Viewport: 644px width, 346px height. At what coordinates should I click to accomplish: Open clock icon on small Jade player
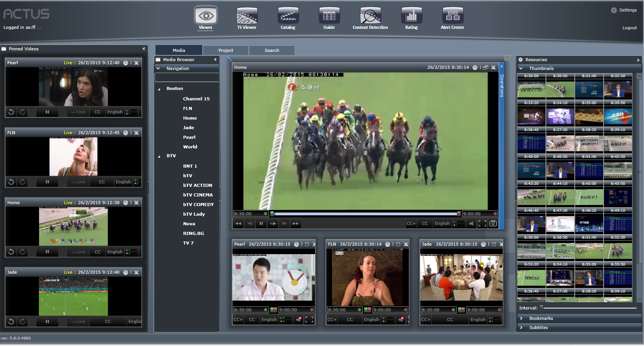coord(484,244)
